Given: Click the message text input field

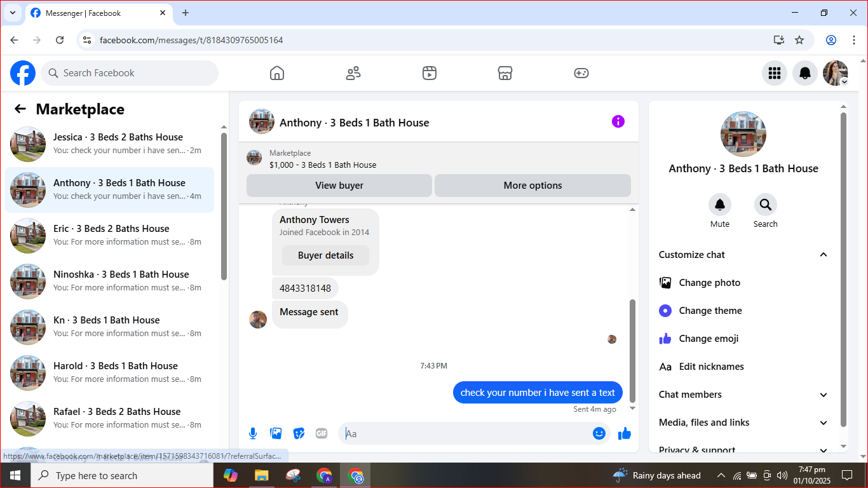Looking at the screenshot, I should [465, 433].
